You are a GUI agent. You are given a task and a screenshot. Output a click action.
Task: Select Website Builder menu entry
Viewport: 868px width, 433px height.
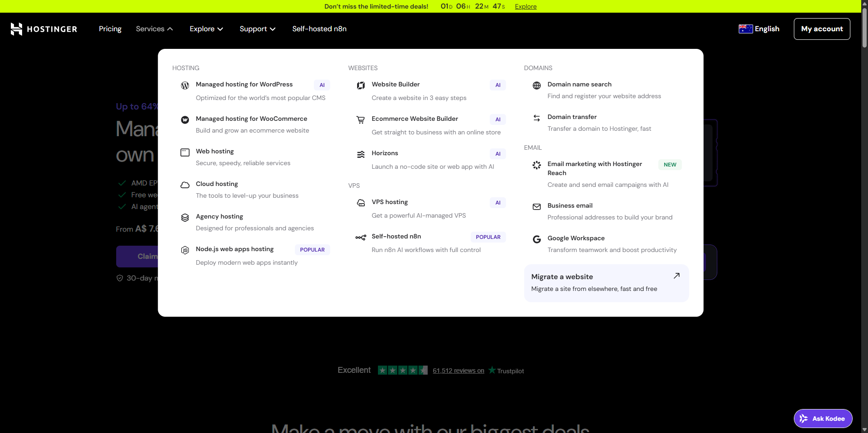[431, 91]
